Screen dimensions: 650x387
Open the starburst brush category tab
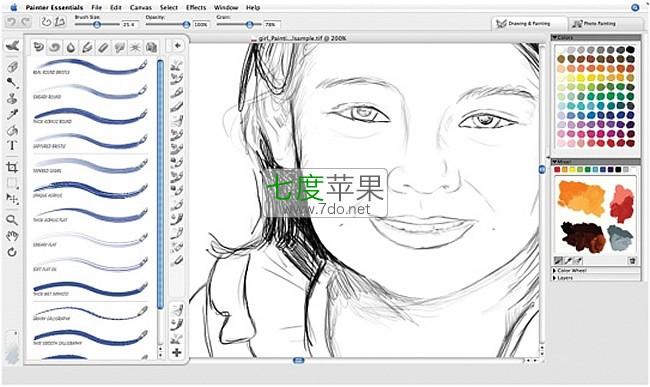(135, 47)
